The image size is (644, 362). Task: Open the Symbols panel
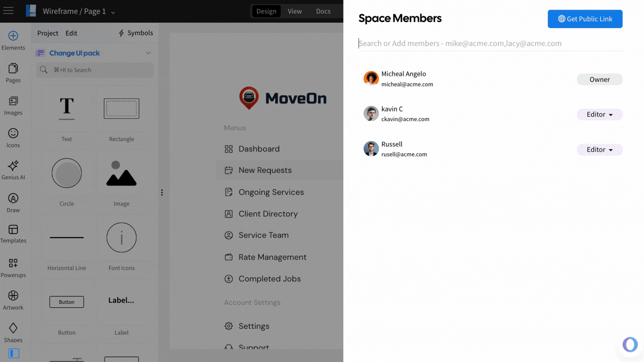(x=135, y=33)
